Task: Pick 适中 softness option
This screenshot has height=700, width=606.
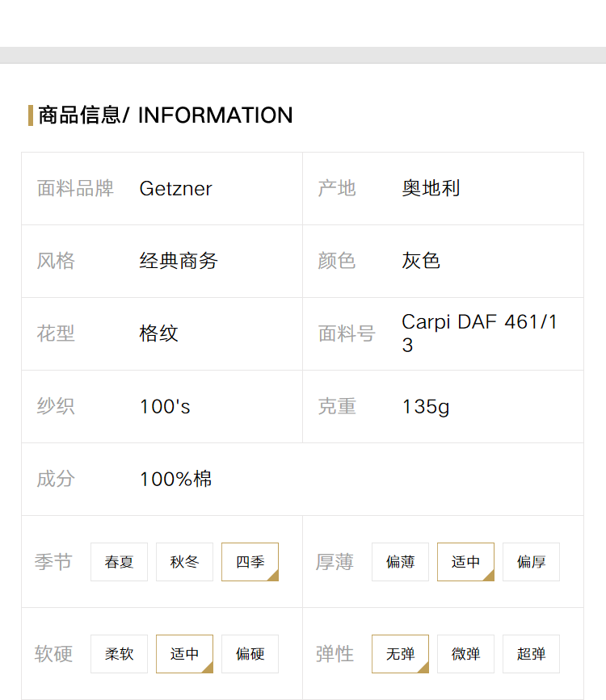Action: (x=184, y=654)
